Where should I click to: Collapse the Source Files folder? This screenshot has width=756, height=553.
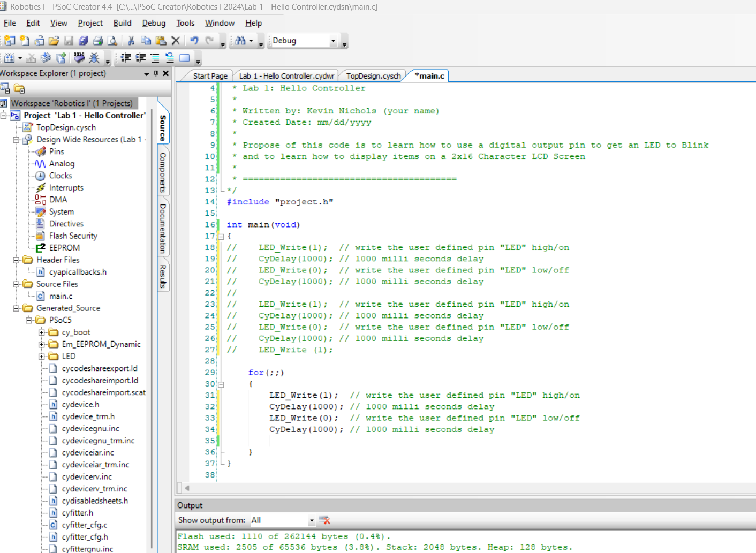point(16,284)
